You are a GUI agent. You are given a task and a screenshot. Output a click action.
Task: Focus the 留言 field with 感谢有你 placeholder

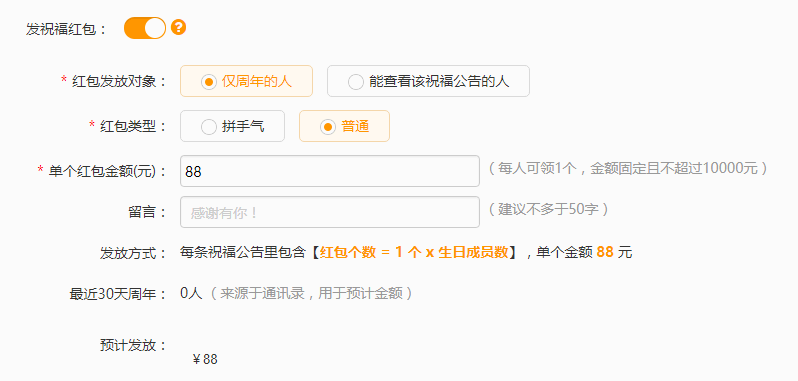[330, 212]
